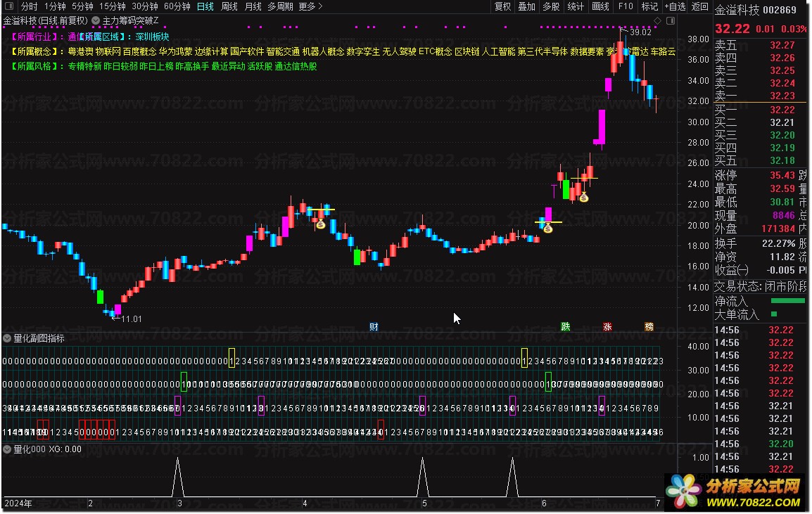Click the first May signal spike in 量化000
812x514 pixels.
click(x=423, y=476)
